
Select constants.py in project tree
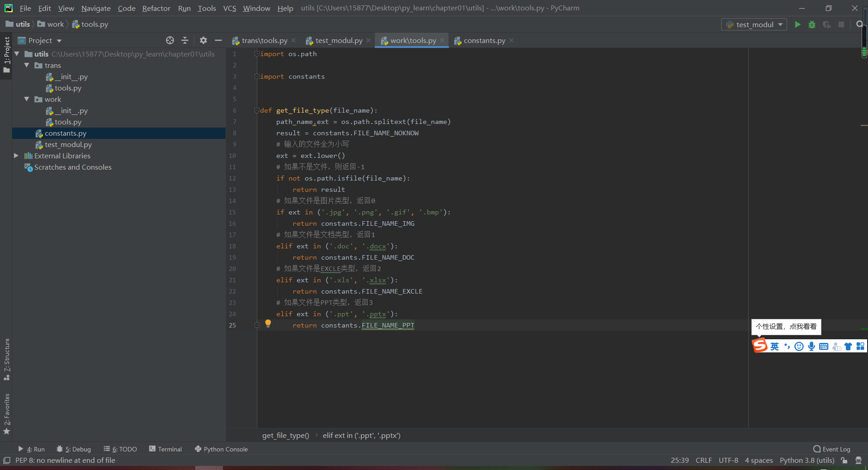(119, 133)
